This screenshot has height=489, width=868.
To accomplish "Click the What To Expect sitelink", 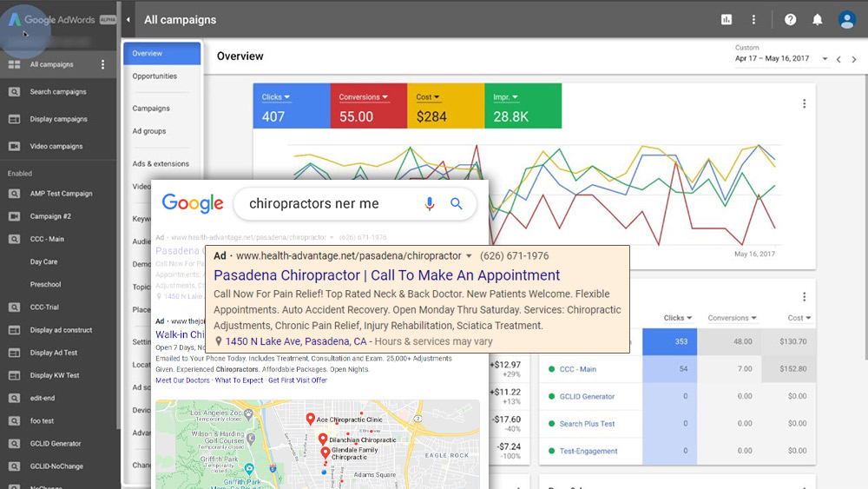I will tap(240, 380).
